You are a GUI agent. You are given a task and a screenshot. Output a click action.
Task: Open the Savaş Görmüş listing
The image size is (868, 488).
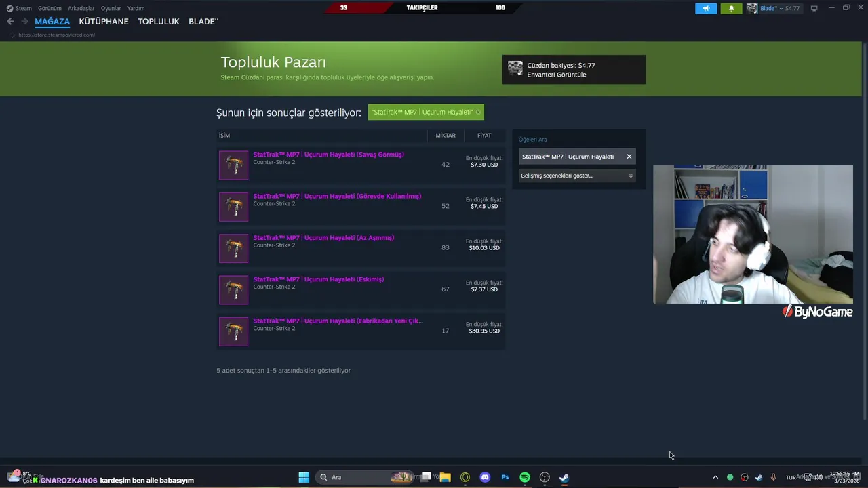coord(328,155)
